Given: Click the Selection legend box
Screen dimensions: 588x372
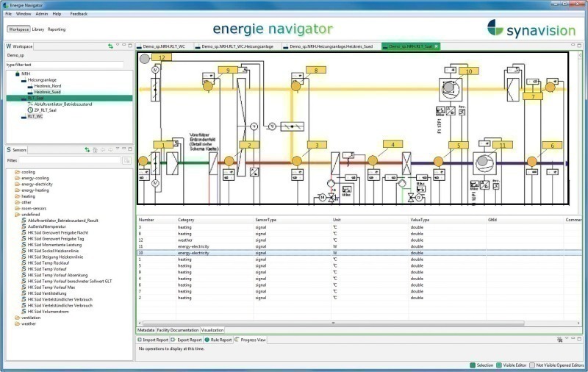Looking at the screenshot, I should (473, 365).
